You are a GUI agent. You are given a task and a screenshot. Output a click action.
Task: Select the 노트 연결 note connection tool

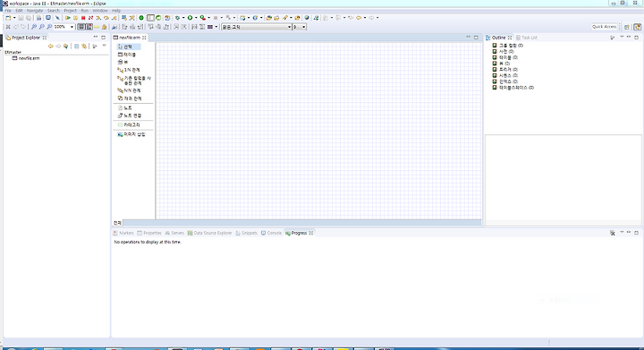130,115
